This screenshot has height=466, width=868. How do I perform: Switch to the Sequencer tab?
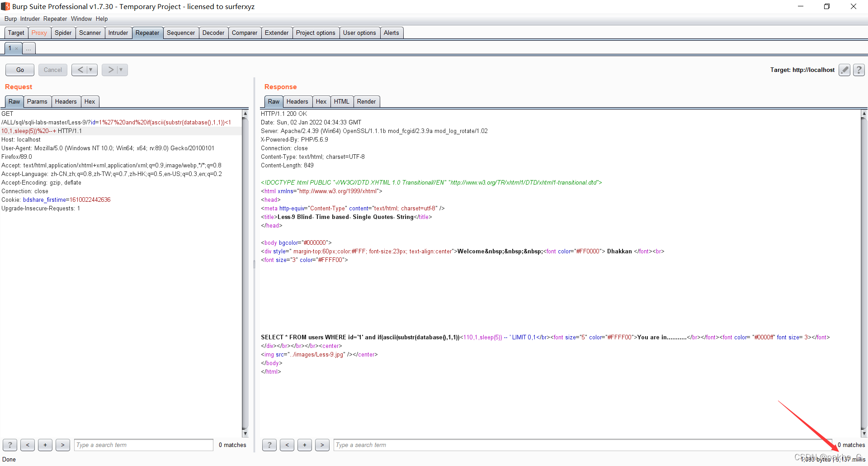(181, 33)
